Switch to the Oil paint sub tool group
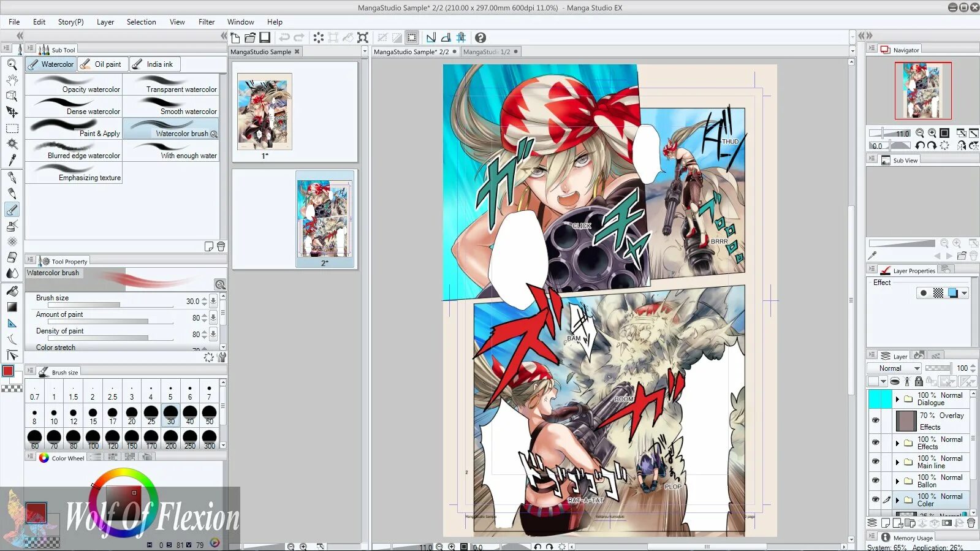 coord(102,64)
